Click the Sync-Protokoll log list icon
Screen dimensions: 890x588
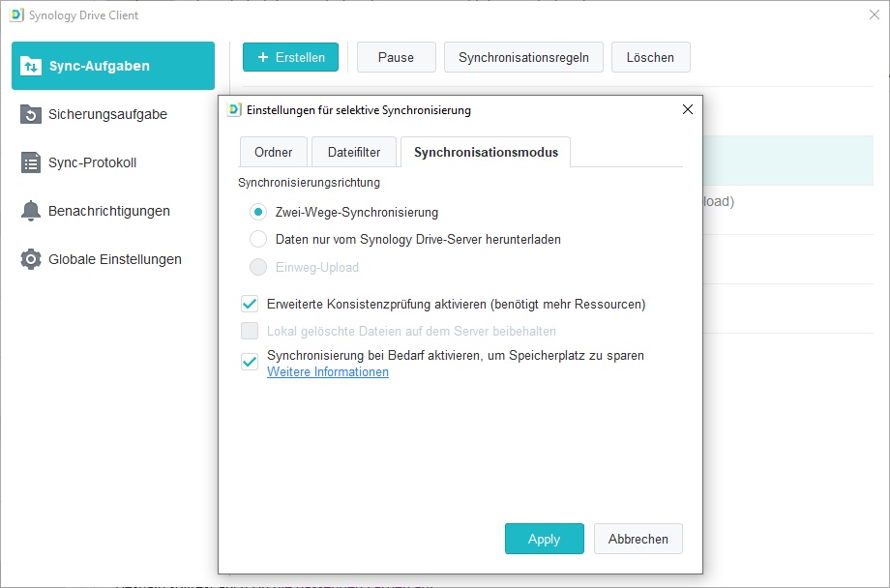coord(31,162)
